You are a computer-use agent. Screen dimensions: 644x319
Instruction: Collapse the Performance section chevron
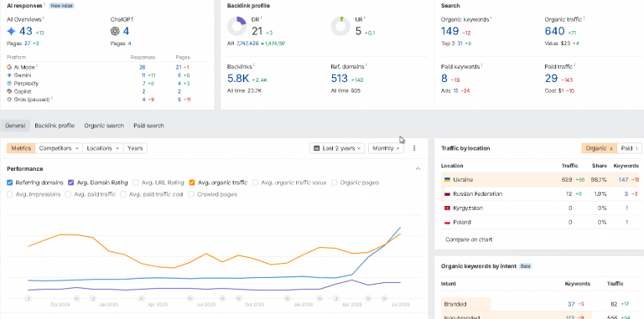(418, 168)
